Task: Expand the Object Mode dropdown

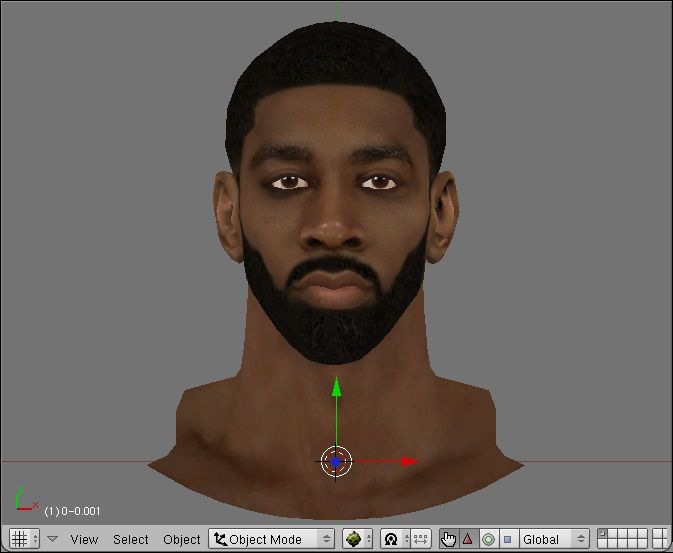Action: (x=272, y=539)
